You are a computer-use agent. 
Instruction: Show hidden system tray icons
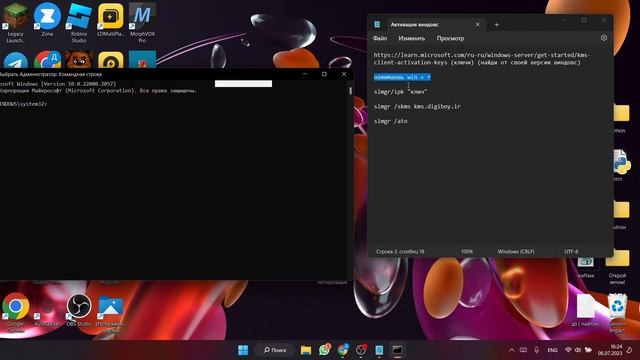pyautogui.click(x=511, y=350)
